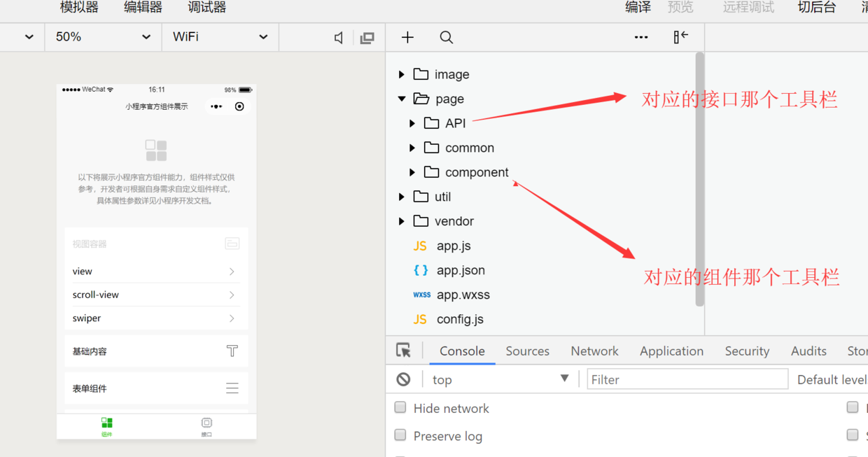
Task: Toggle the 调试器 debugger panel button
Action: [x=206, y=8]
